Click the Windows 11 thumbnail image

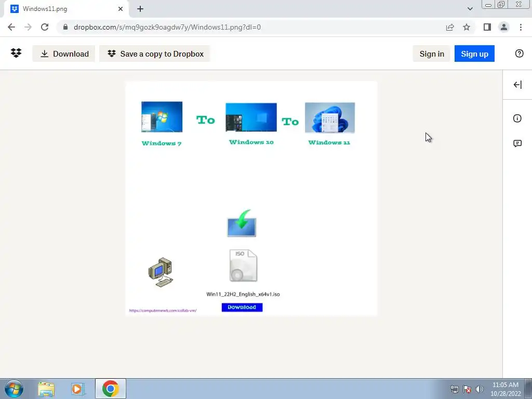coord(330,118)
